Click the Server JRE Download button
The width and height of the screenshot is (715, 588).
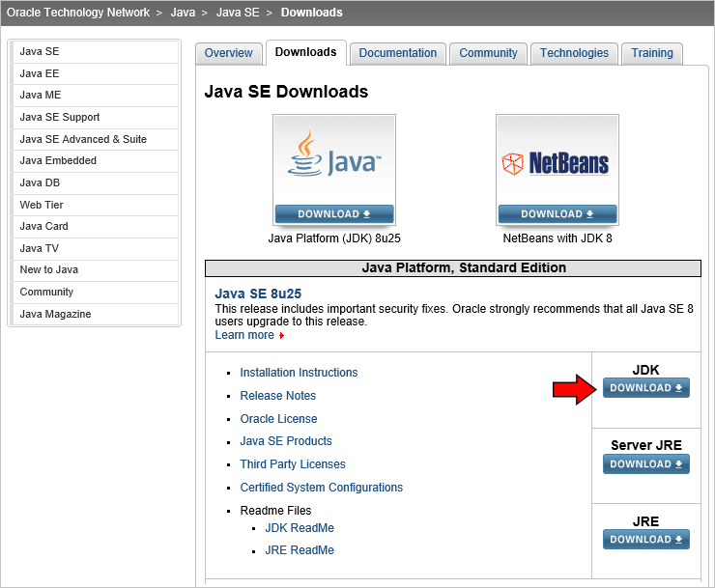pos(645,464)
